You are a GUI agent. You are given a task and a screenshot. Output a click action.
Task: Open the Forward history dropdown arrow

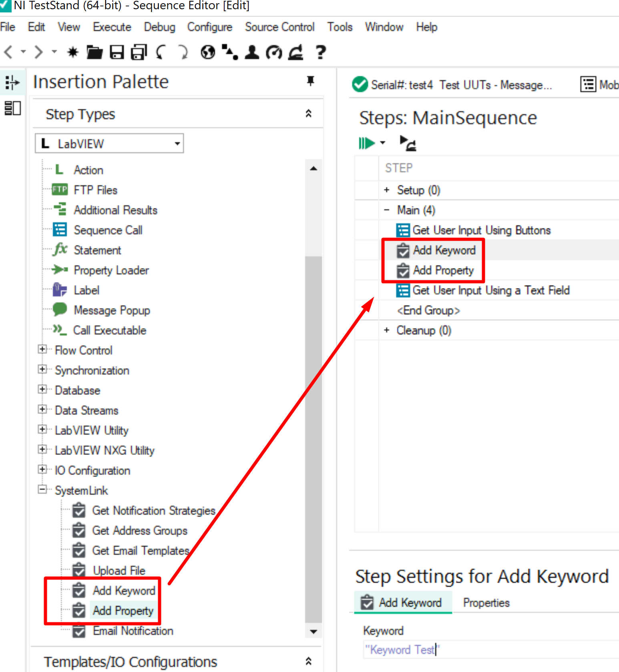click(54, 52)
